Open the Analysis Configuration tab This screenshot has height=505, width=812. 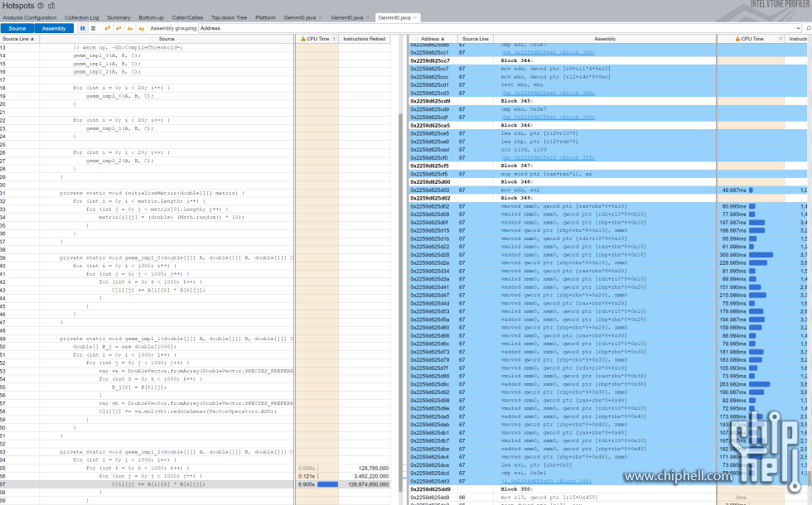coord(30,17)
